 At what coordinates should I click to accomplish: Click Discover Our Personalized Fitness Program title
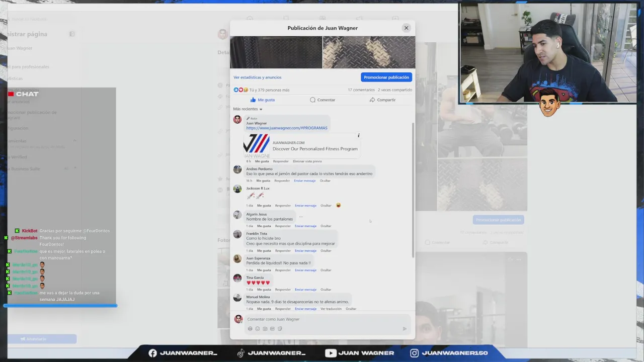click(315, 149)
